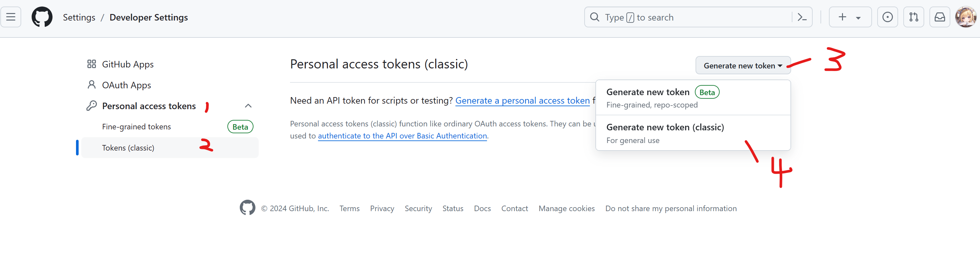Follow the authenticate to the API link
The width and height of the screenshot is (980, 260).
(402, 136)
